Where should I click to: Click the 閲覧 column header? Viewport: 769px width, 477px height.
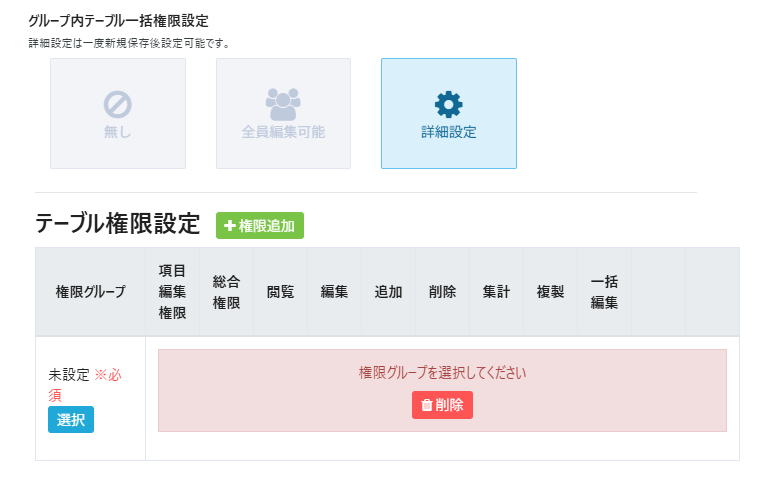point(281,292)
